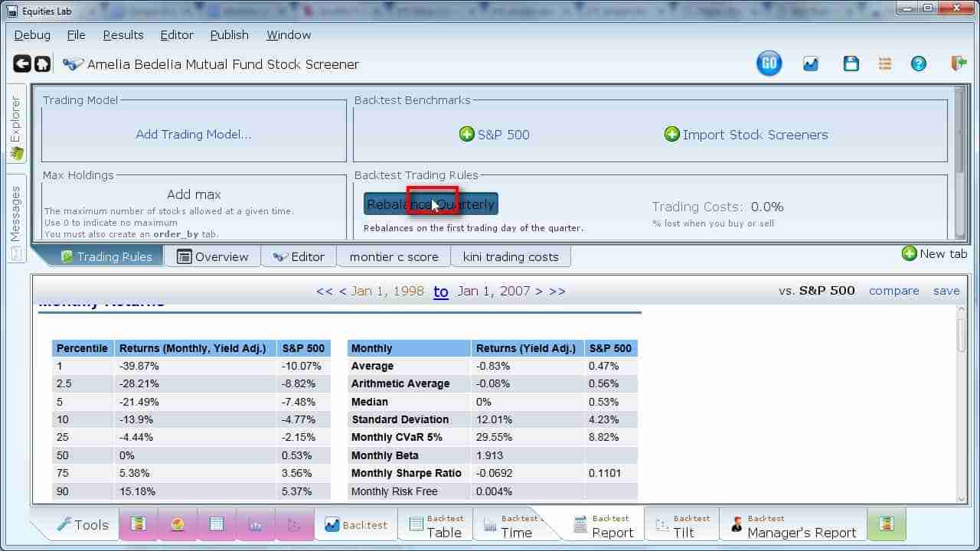Viewport: 980px width, 551px height.
Task: Click the blue GO button
Action: point(769,64)
